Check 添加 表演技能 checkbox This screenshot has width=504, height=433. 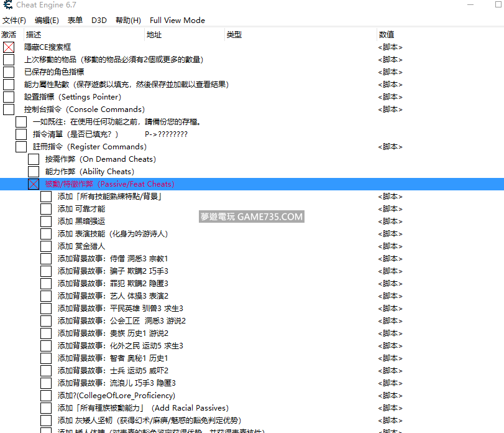point(46,234)
